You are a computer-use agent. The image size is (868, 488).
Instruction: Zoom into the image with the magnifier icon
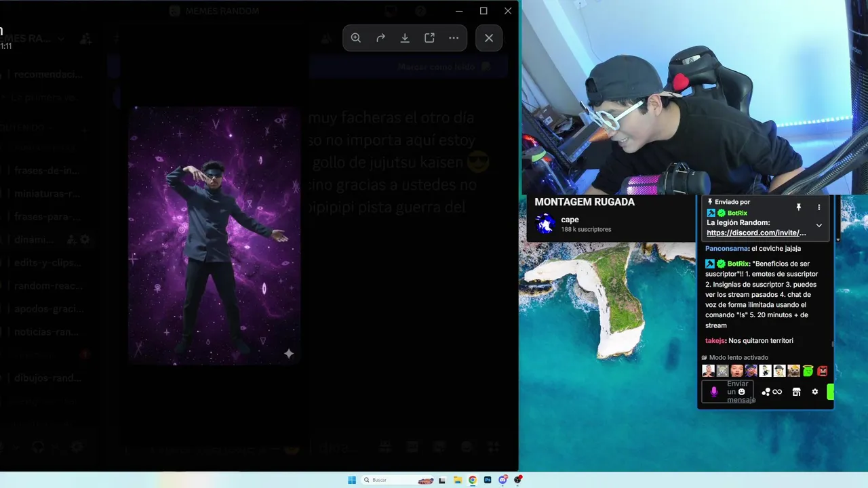pos(356,38)
